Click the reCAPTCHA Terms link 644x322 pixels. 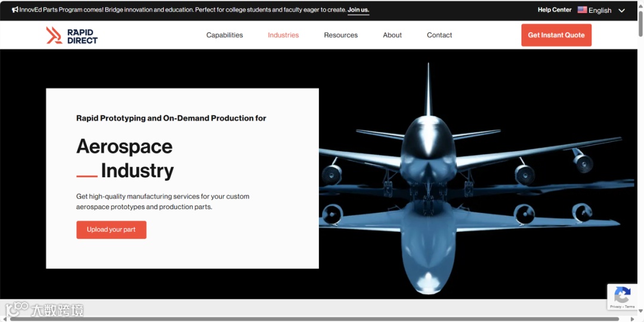(630, 307)
